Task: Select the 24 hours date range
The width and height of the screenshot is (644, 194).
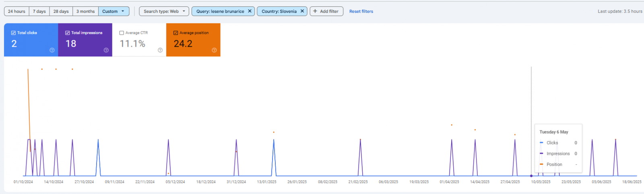Action: [x=17, y=11]
